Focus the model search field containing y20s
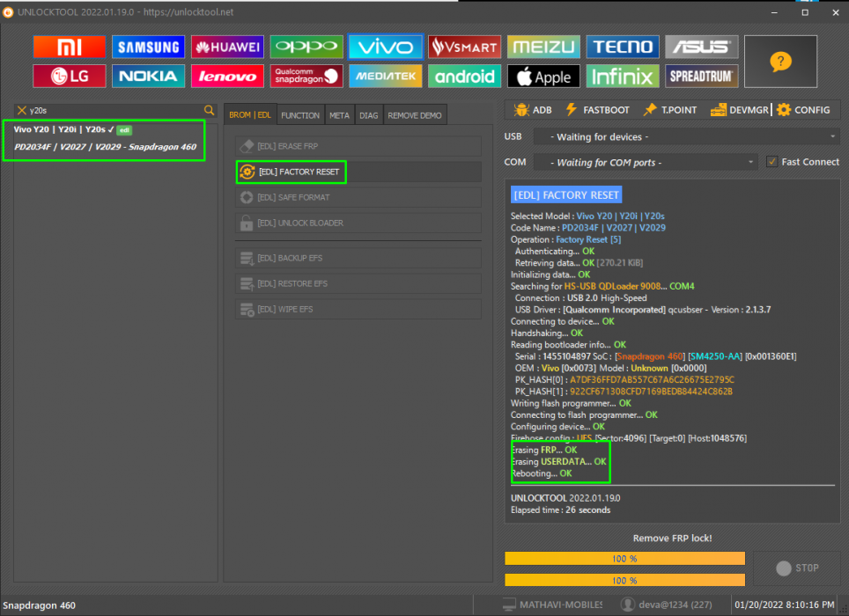The height and width of the screenshot is (616, 849). point(115,110)
